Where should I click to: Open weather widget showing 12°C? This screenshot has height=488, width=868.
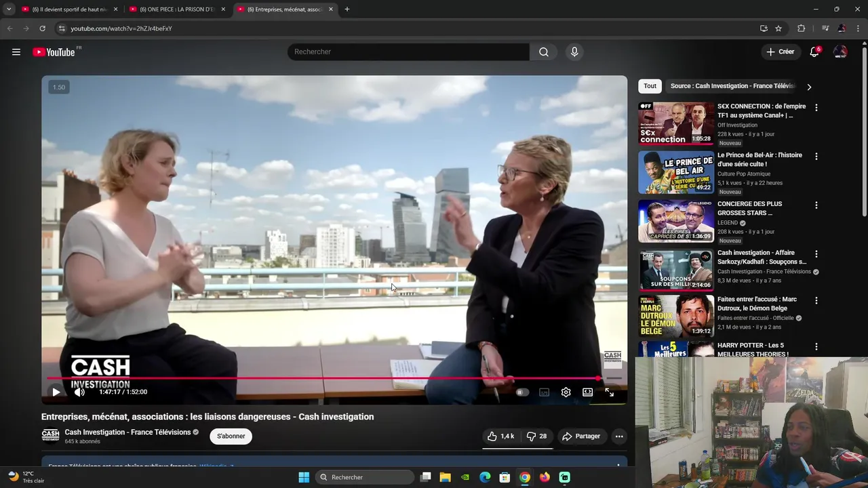coord(26,477)
